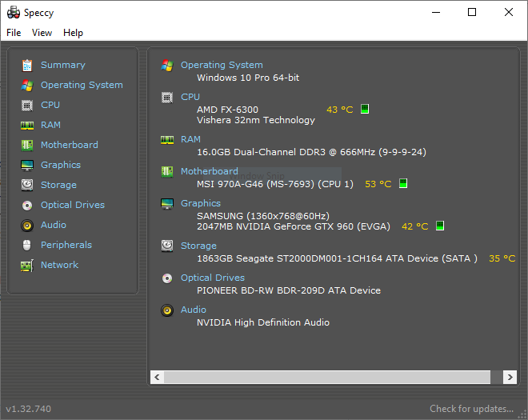Click the NVIDIA High Definition Audio text
Image resolution: width=528 pixels, height=420 pixels.
tap(263, 322)
